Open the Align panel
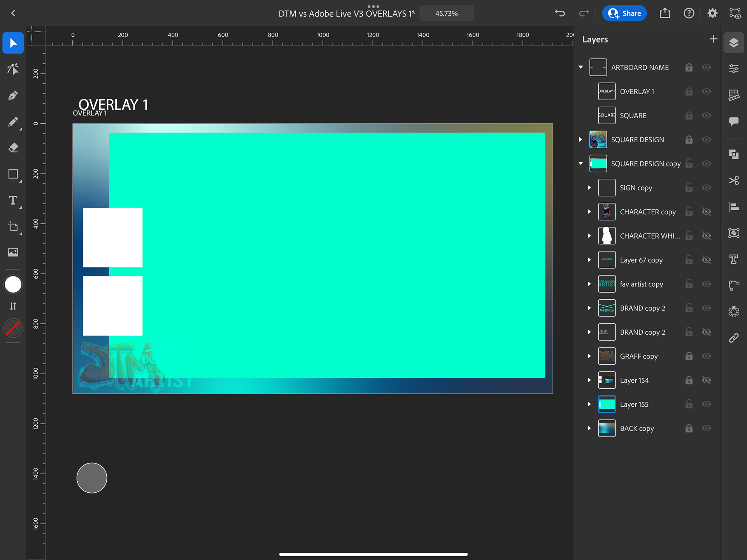 point(734,207)
